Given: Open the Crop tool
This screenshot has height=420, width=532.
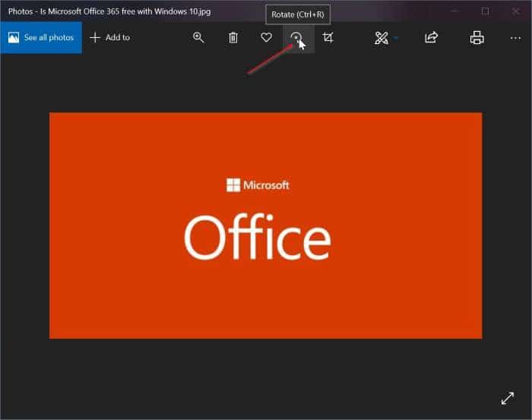Looking at the screenshot, I should pyautogui.click(x=328, y=37).
